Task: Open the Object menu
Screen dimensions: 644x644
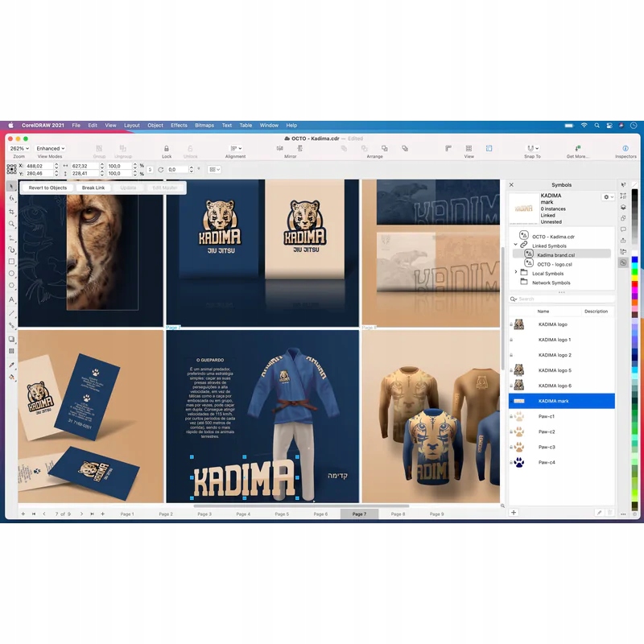Action: pos(155,126)
